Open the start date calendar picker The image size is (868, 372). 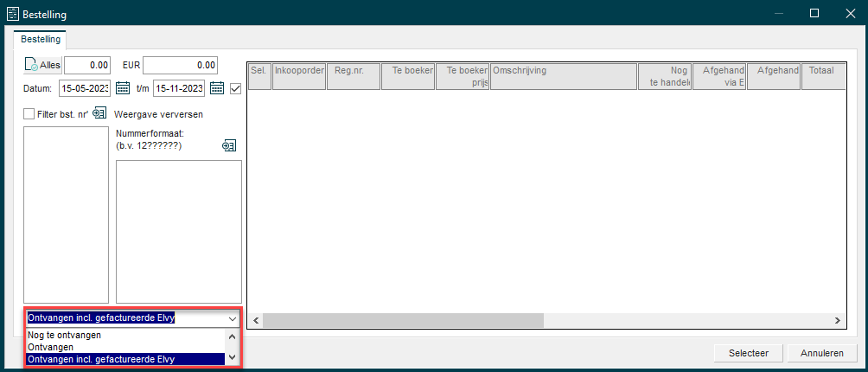click(x=123, y=88)
